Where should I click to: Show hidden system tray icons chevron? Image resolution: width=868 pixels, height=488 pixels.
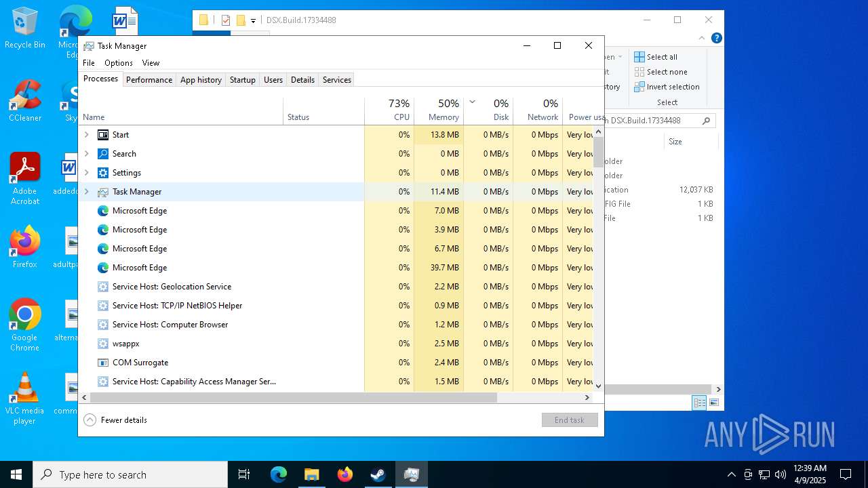[x=731, y=474]
